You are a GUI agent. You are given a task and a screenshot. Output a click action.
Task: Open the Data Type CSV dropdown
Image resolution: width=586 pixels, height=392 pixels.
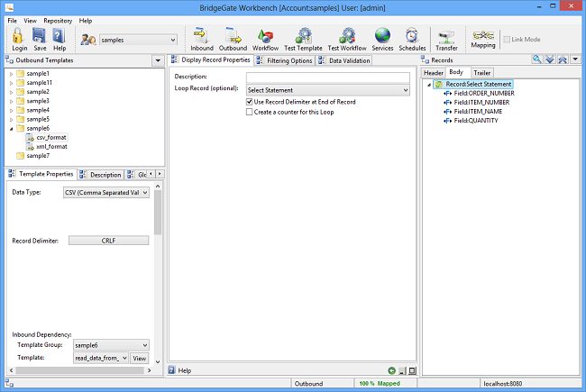(x=145, y=193)
